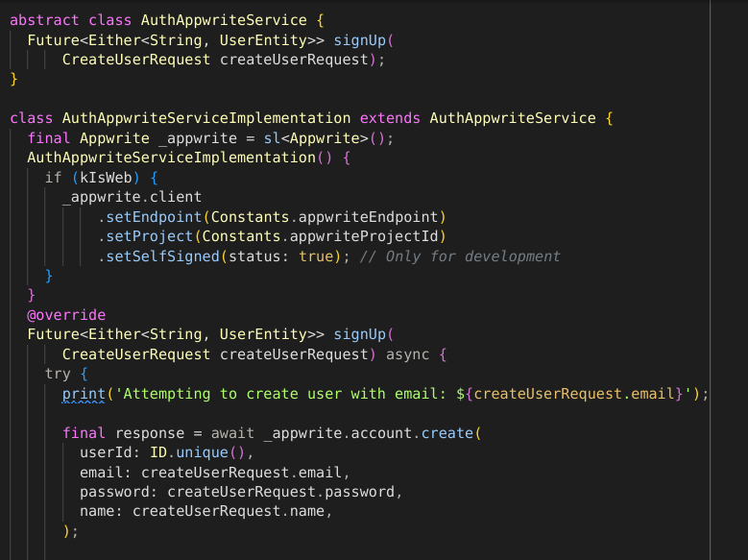Click the '.setProject' method call
The height and width of the screenshot is (560, 748).
(146, 236)
